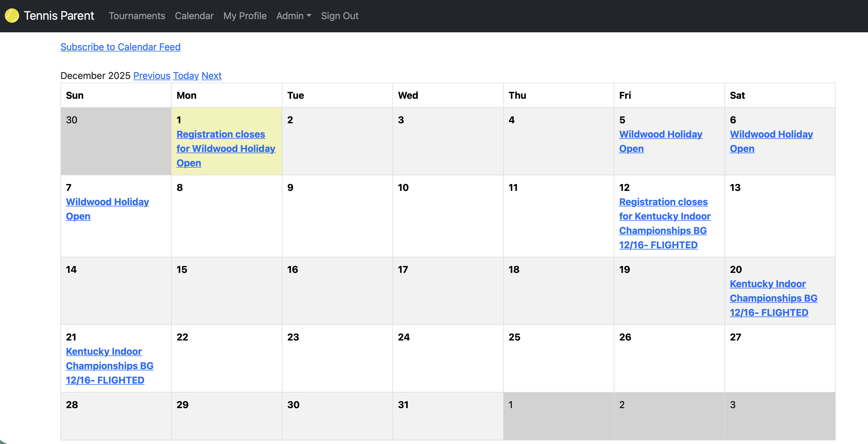
Task: Open Kentucky Indoor Championships event on December 20
Action: 773,298
